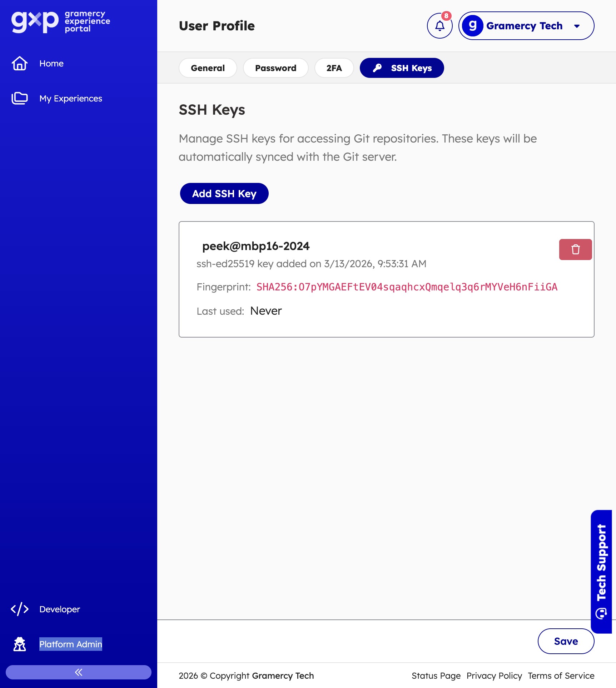Open the Terms of Service link
Screen dimensions: 616x688
click(561, 675)
